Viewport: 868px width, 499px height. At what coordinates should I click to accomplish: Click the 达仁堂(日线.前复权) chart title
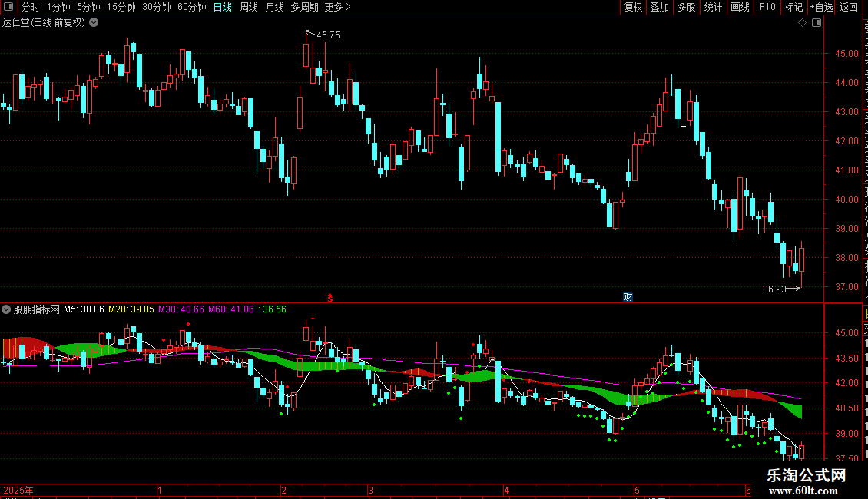[44, 23]
